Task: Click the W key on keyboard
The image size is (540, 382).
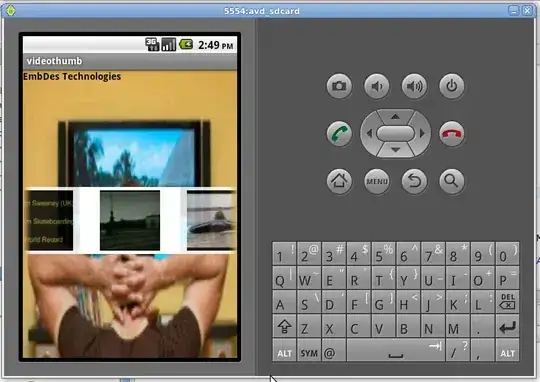Action: 309,278
